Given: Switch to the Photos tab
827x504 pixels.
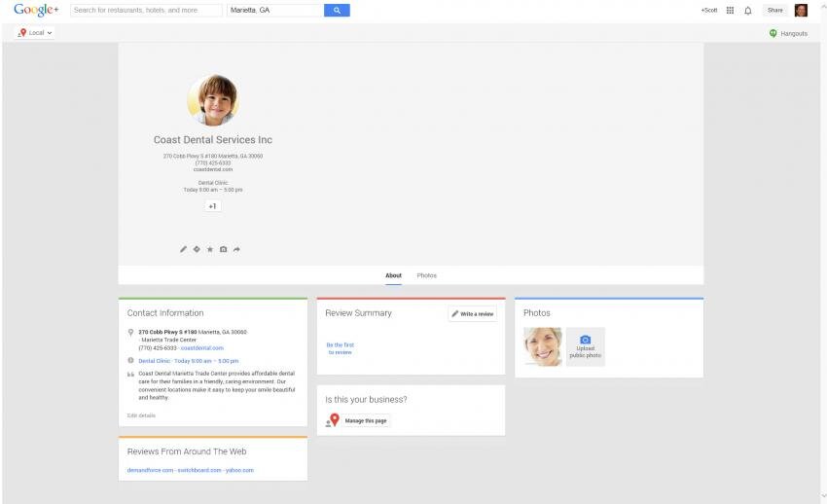Looking at the screenshot, I should tap(427, 275).
